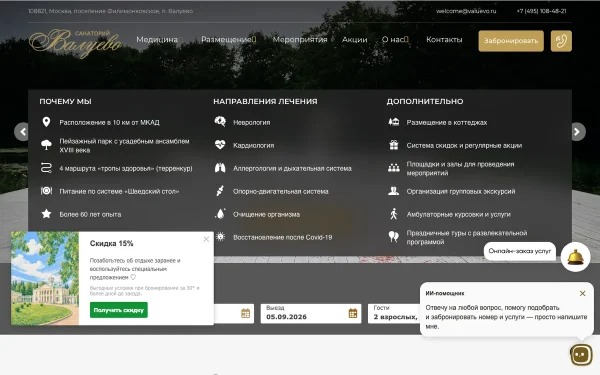600x375 pixels.
Task: Click Питание по системе «Шведский стол» text
Action: click(119, 191)
